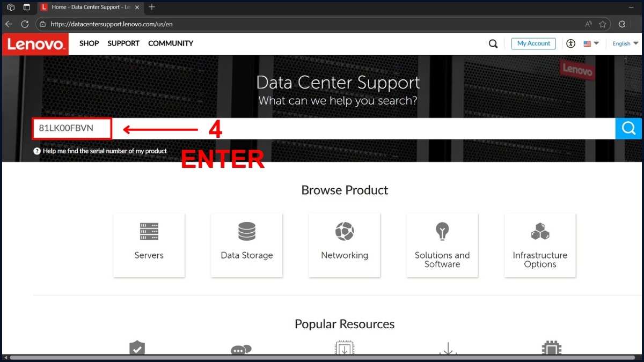This screenshot has height=362, width=644.
Task: Expand the English language dropdown
Action: (x=625, y=44)
